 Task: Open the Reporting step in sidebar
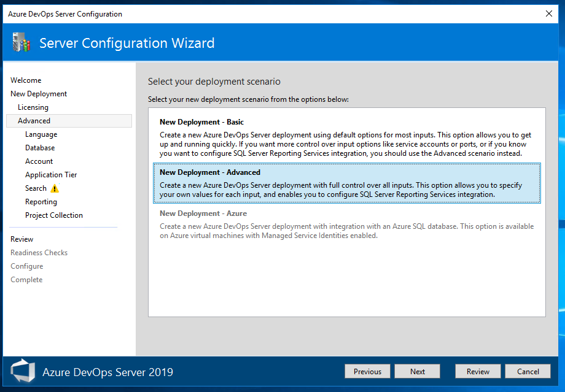coord(41,202)
